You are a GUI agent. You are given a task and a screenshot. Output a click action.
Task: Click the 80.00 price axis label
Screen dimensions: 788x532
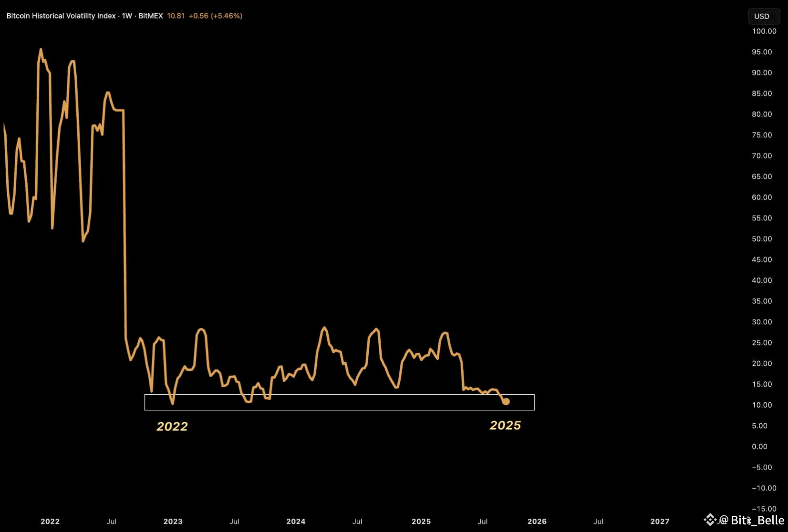click(762, 114)
